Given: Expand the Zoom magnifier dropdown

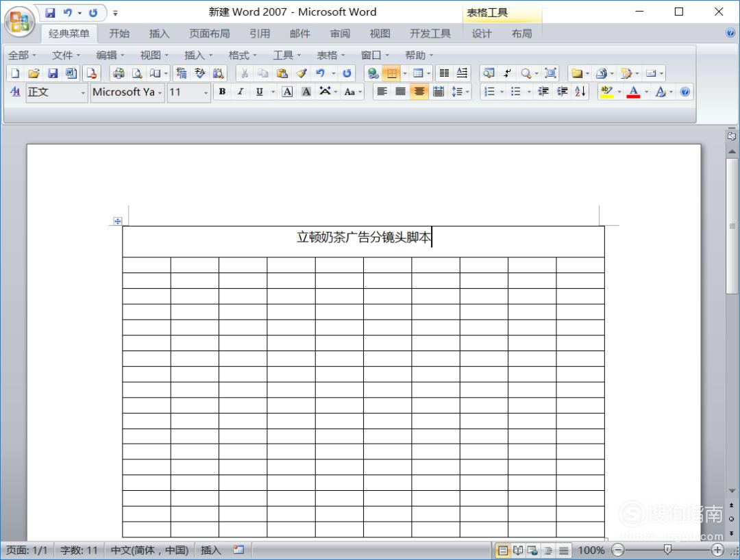Looking at the screenshot, I should pyautogui.click(x=536, y=73).
